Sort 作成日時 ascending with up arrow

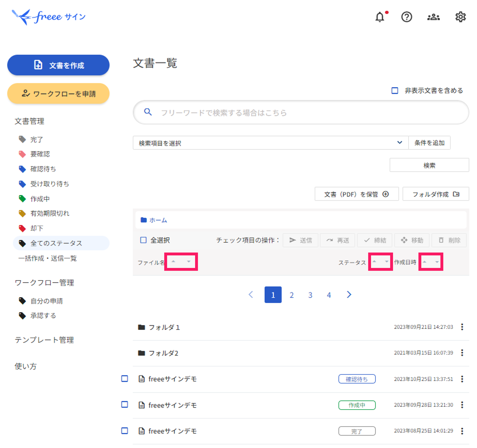coord(424,262)
